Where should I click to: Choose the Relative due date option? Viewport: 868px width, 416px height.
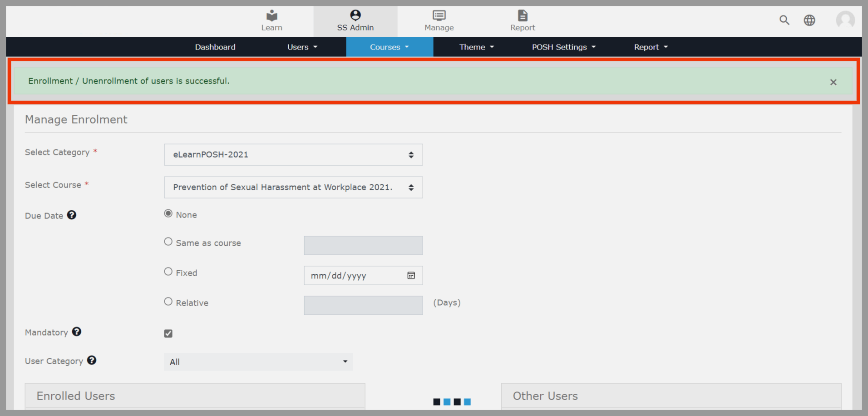[168, 302]
